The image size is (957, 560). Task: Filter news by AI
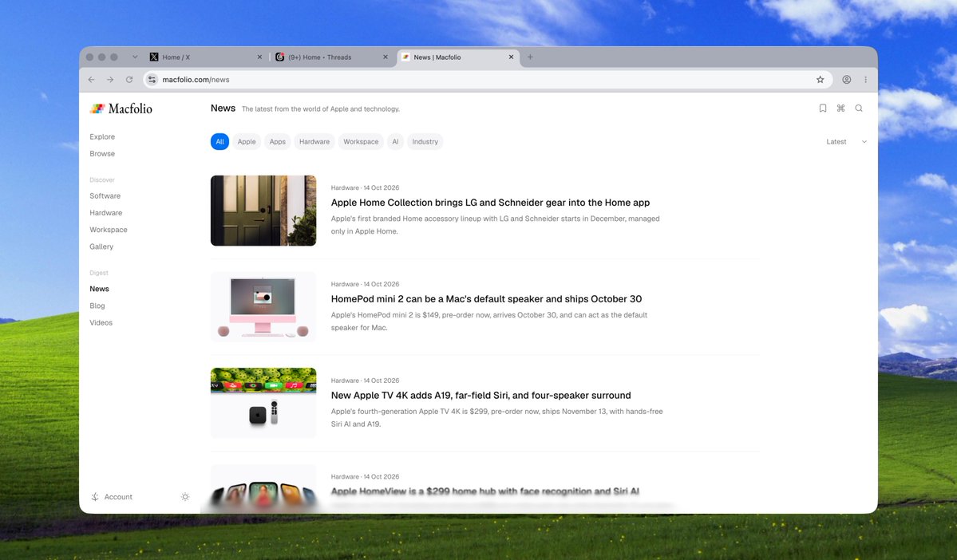pyautogui.click(x=396, y=141)
